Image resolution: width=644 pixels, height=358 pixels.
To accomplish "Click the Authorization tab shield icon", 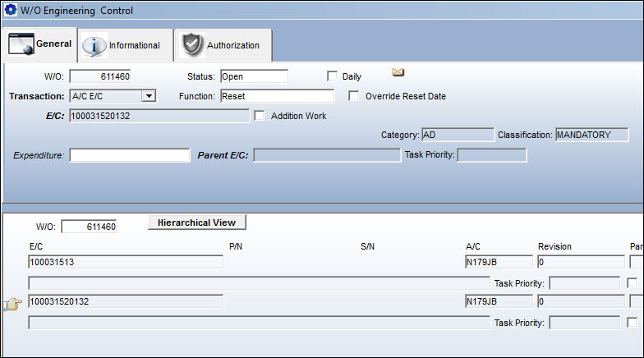I will point(192,44).
